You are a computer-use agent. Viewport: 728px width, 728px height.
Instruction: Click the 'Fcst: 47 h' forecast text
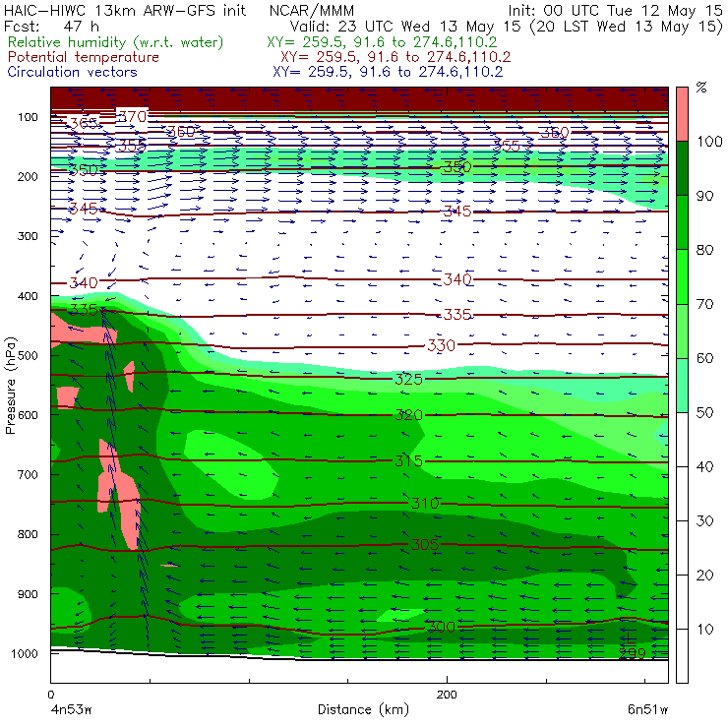click(x=51, y=26)
